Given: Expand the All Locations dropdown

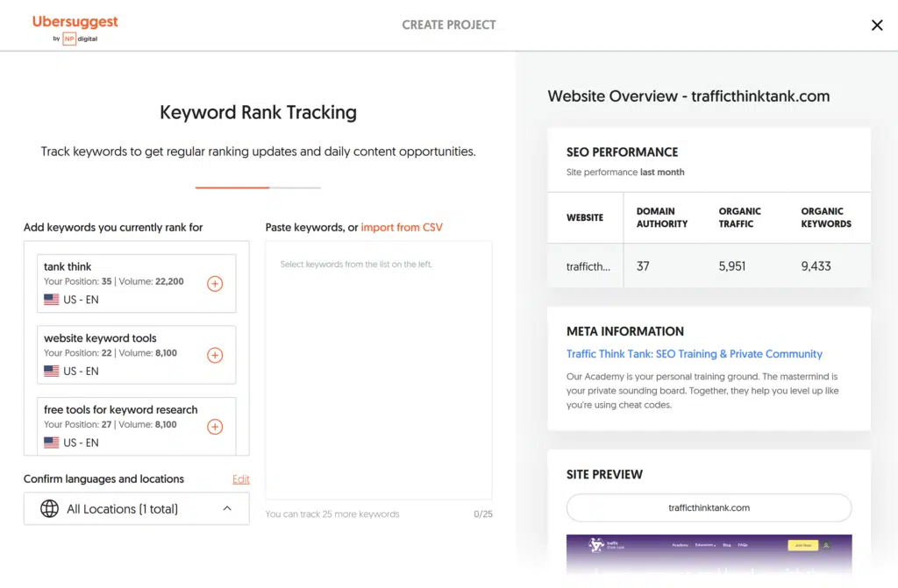Looking at the screenshot, I should point(136,509).
